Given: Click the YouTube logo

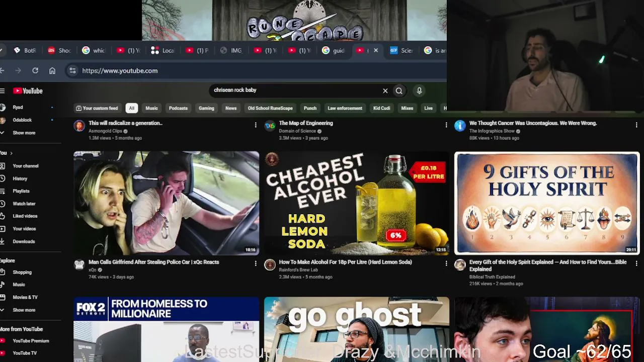Looking at the screenshot, I should [x=28, y=91].
